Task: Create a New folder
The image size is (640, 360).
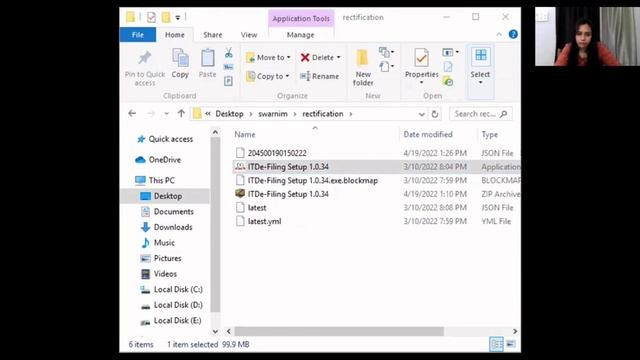Action: click(x=363, y=67)
